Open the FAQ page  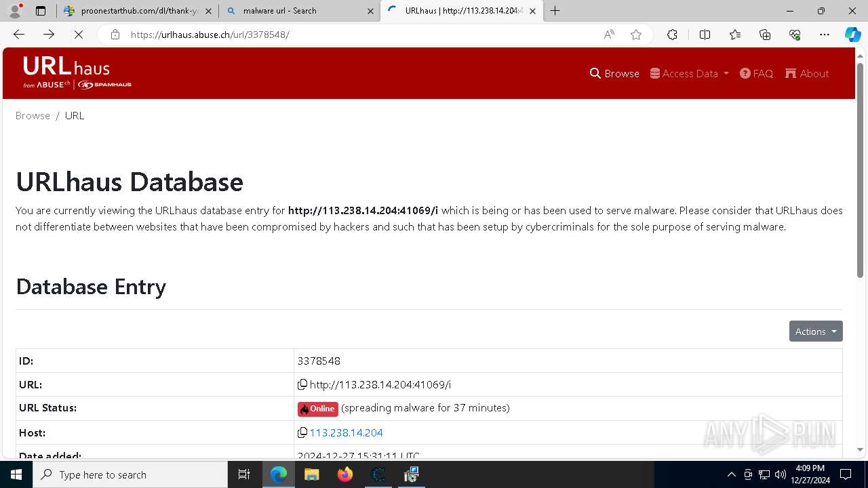point(756,73)
